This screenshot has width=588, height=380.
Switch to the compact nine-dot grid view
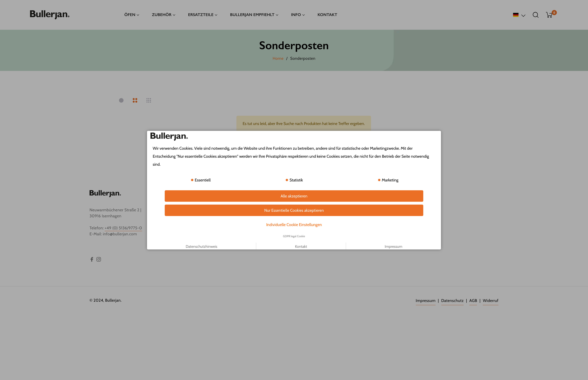coord(149,100)
